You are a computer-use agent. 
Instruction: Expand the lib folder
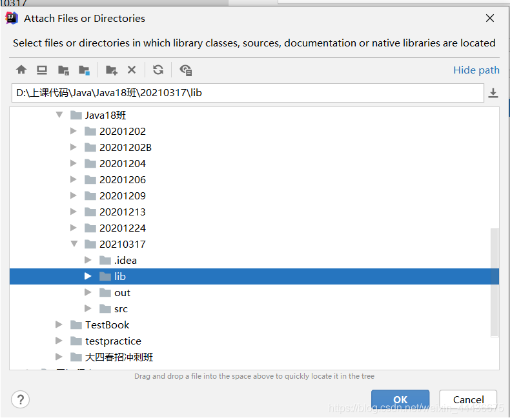pos(88,276)
